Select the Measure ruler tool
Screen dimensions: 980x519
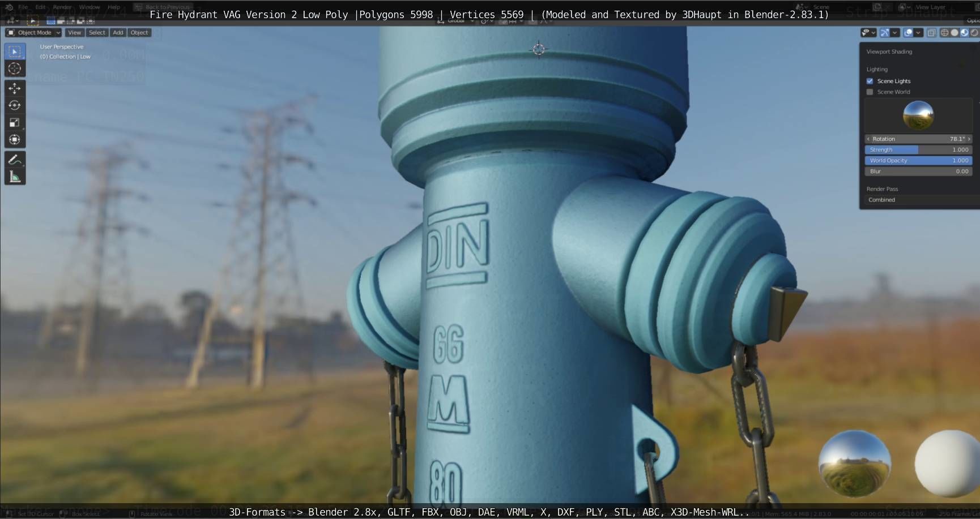15,177
